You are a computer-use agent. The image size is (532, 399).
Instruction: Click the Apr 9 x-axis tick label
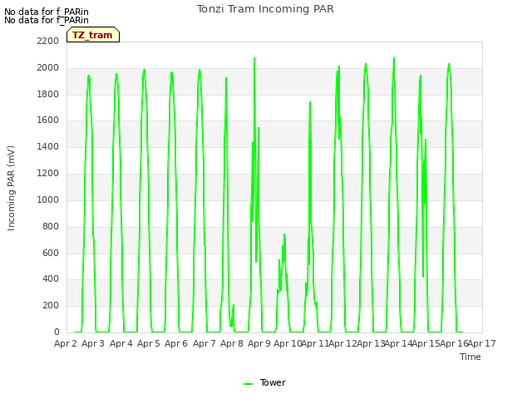[259, 343]
